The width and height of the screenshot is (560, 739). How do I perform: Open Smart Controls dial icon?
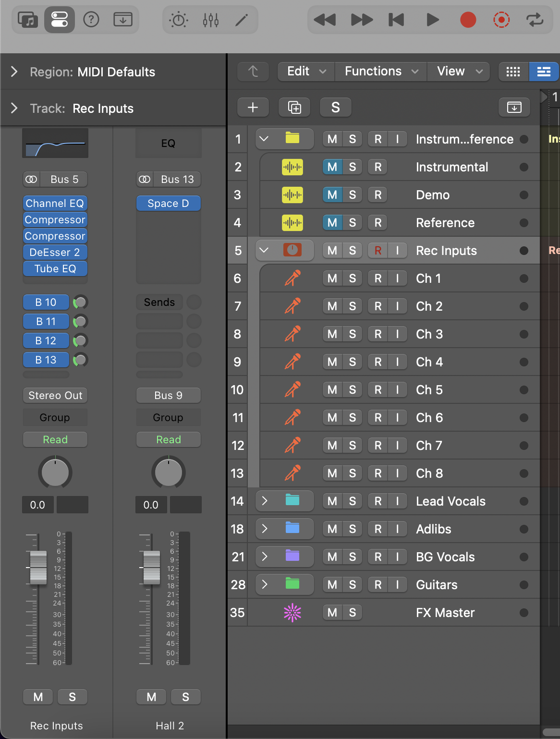(179, 20)
